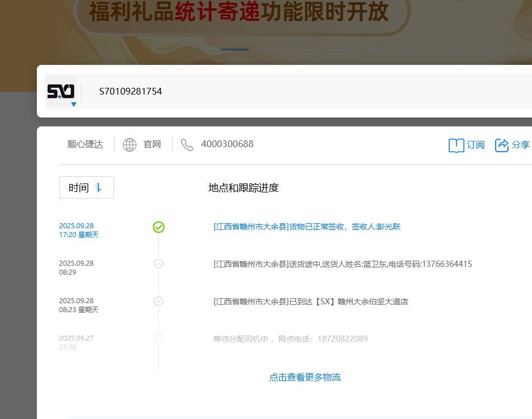Click the timeline marker for 08:29 delivery
Image resolution: width=532 pixels, height=419 pixels.
(x=158, y=263)
